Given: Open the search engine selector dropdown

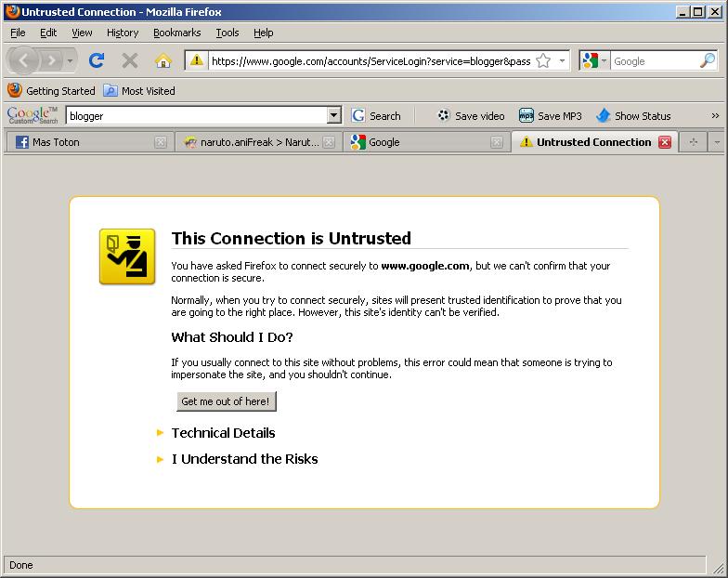Looking at the screenshot, I should 594,61.
